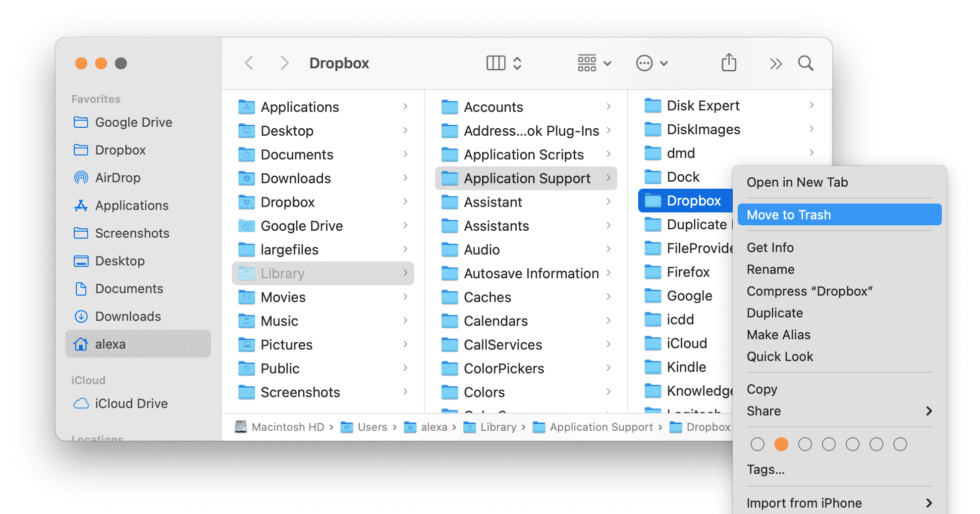This screenshot has width=980, height=514.
Task: Open Screenshots in the Favorites sidebar
Action: [138, 233]
